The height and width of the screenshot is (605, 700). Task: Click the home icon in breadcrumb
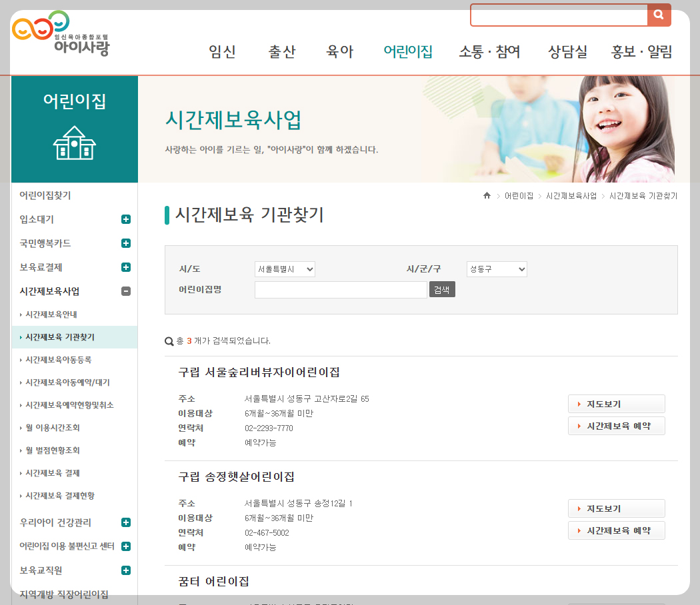(487, 195)
